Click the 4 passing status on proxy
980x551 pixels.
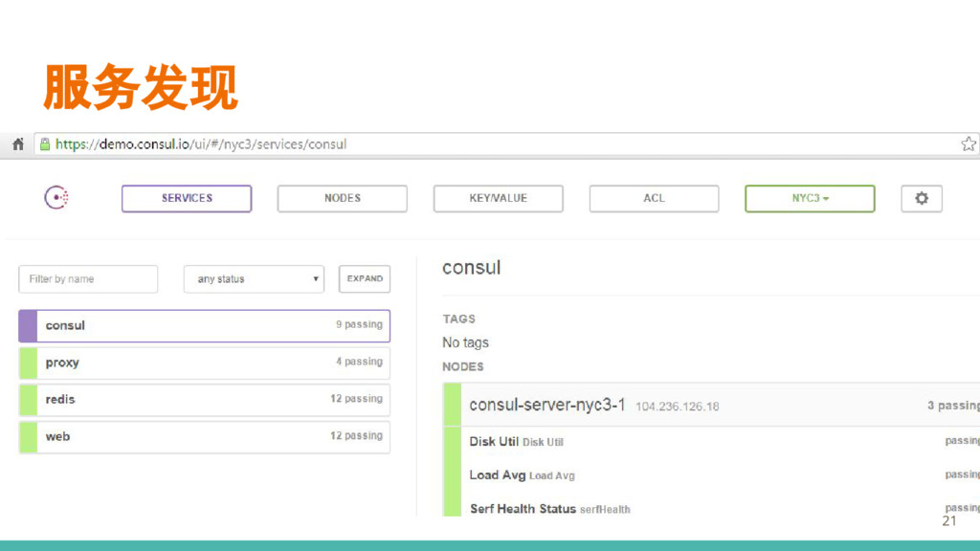[x=360, y=361]
